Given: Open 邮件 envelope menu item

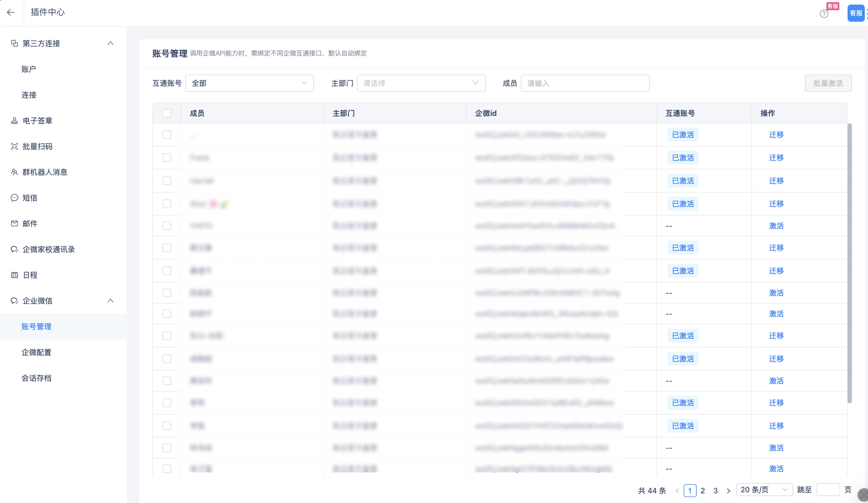Looking at the screenshot, I should click(x=30, y=223).
